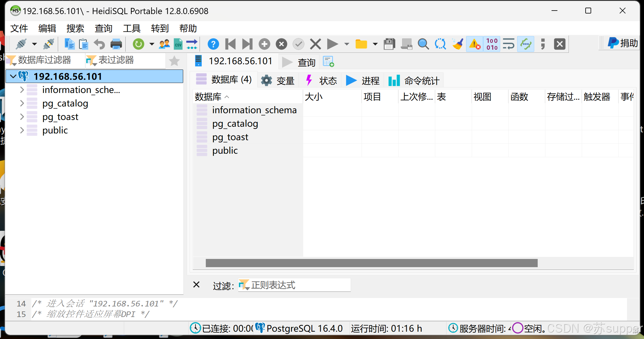Collapse the 192.168.56.101 session node
The width and height of the screenshot is (644, 339).
point(13,76)
